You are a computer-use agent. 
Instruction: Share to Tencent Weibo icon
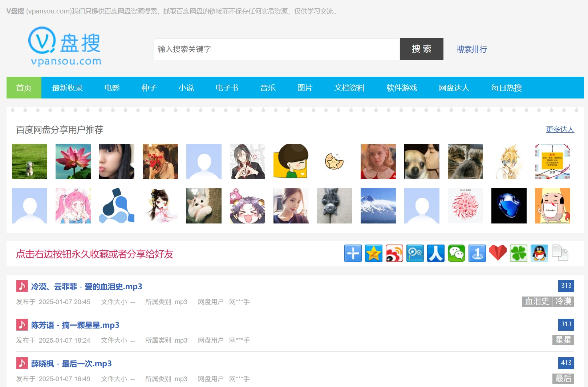415,253
